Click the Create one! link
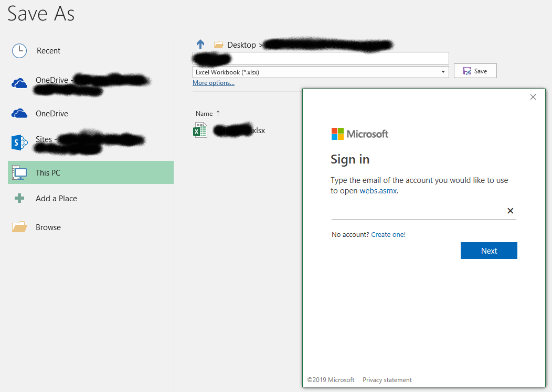This screenshot has width=552, height=392. tap(388, 234)
